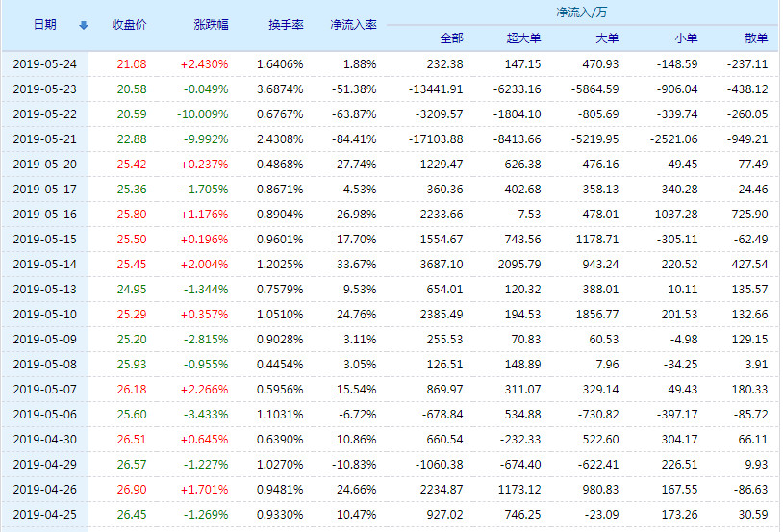Viewport: 783px width, 532px height.
Task: Select the 2019-05-24 date row
Action: [44, 63]
